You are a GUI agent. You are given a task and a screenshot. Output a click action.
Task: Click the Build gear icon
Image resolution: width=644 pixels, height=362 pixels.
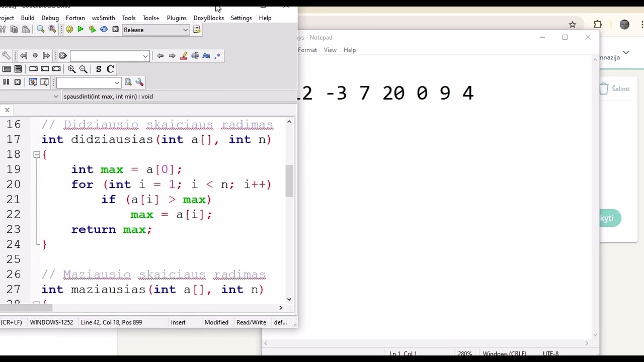pos(69,30)
